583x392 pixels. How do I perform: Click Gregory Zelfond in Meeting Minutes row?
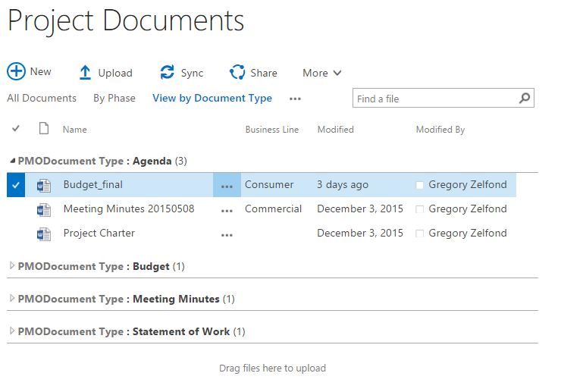pyautogui.click(x=468, y=209)
